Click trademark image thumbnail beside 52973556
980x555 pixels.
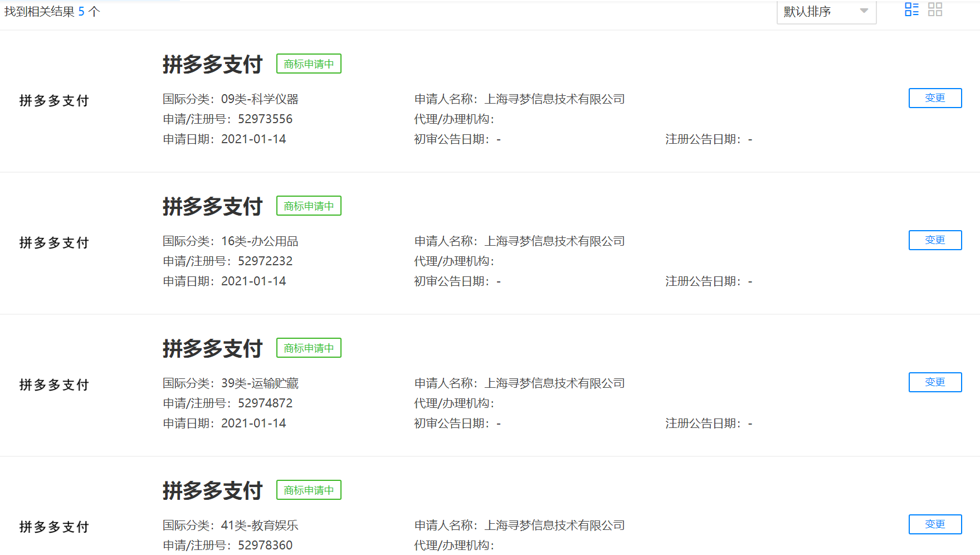54,101
